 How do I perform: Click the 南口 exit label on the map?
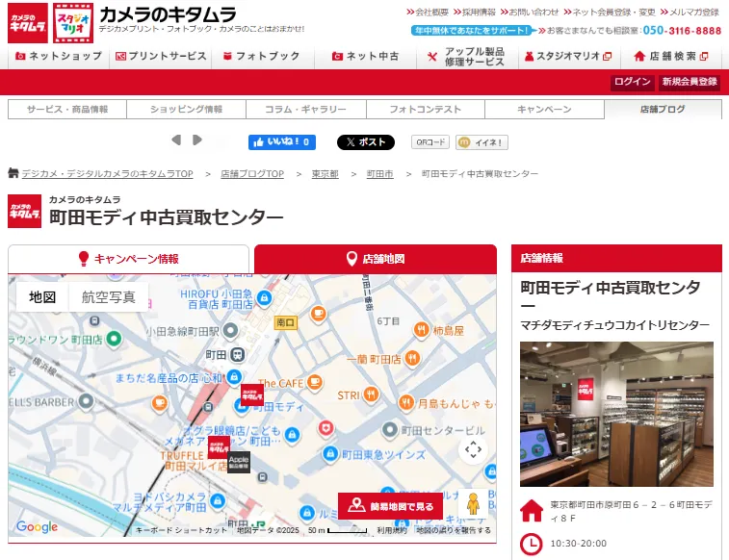285,322
